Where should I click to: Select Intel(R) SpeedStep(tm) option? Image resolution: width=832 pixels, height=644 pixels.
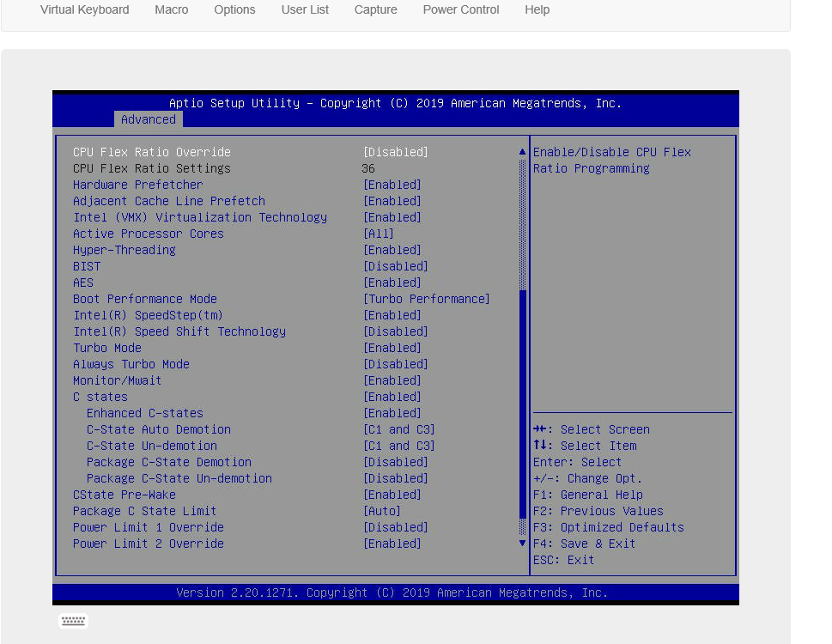148,315
